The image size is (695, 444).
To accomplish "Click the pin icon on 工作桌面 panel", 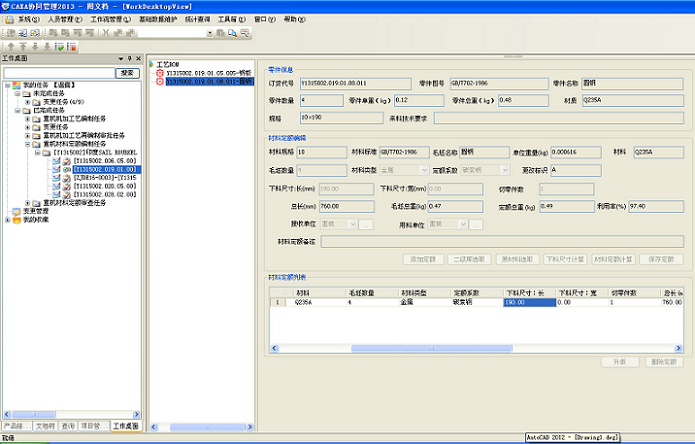I will pyautogui.click(x=128, y=59).
